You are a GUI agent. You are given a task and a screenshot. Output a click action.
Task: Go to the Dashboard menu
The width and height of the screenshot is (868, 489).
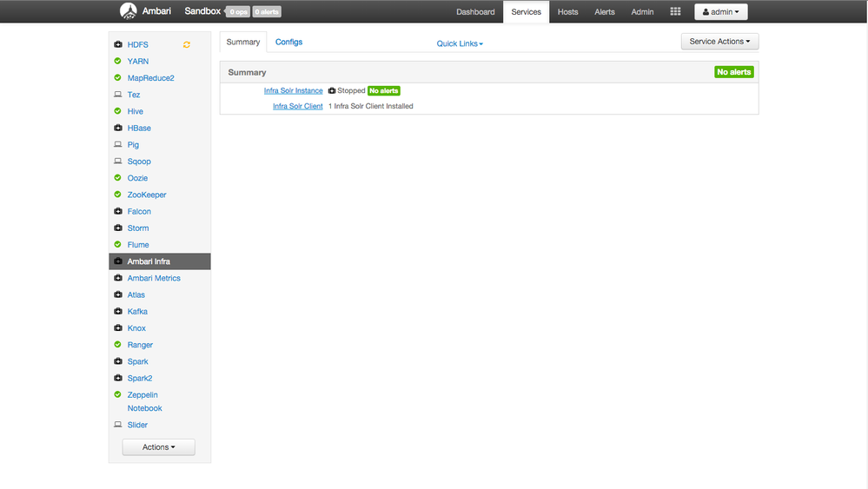(475, 11)
